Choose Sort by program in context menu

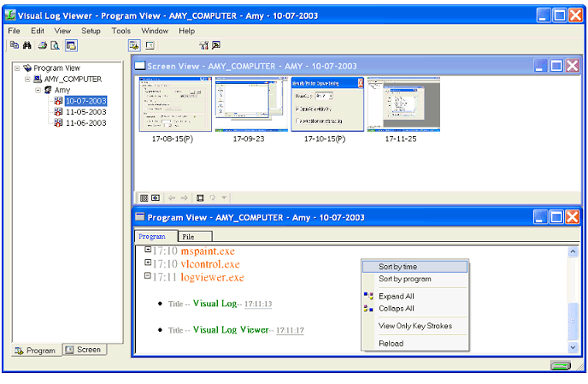(415, 279)
